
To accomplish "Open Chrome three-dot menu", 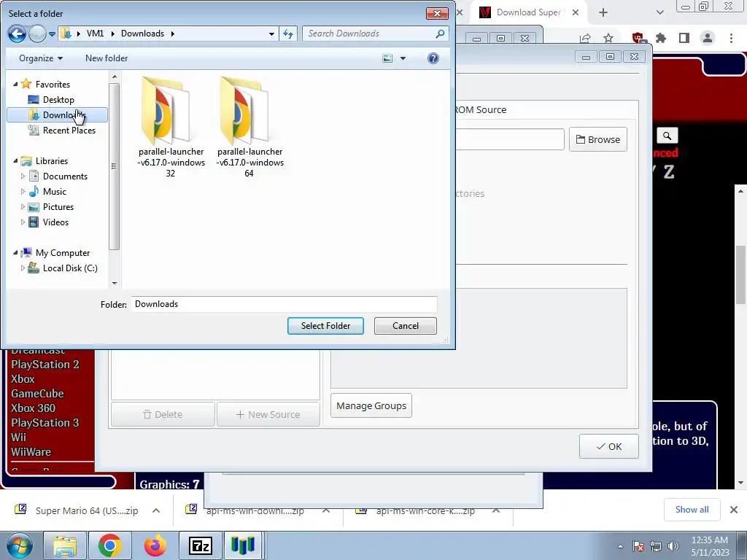I will (x=731, y=38).
